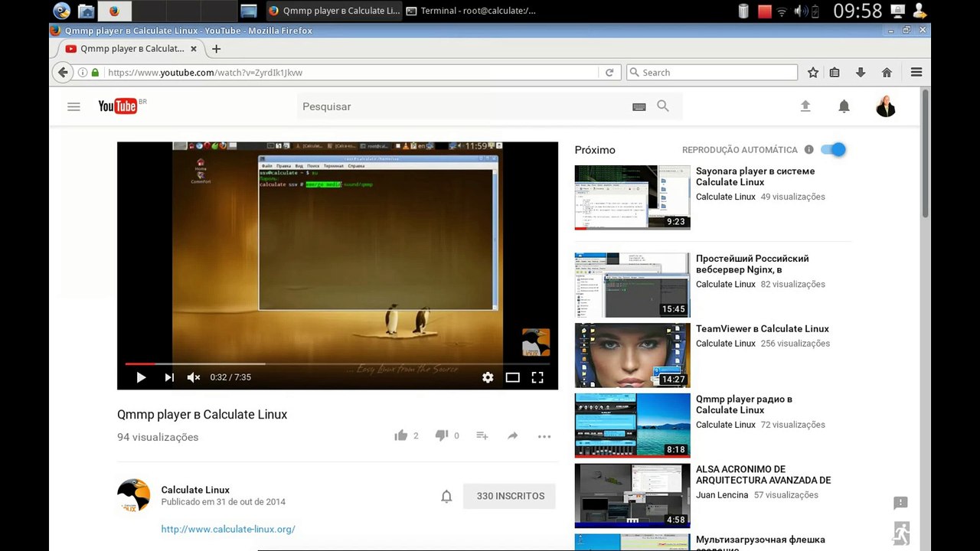Focus the Firefox URL address bar

click(352, 73)
